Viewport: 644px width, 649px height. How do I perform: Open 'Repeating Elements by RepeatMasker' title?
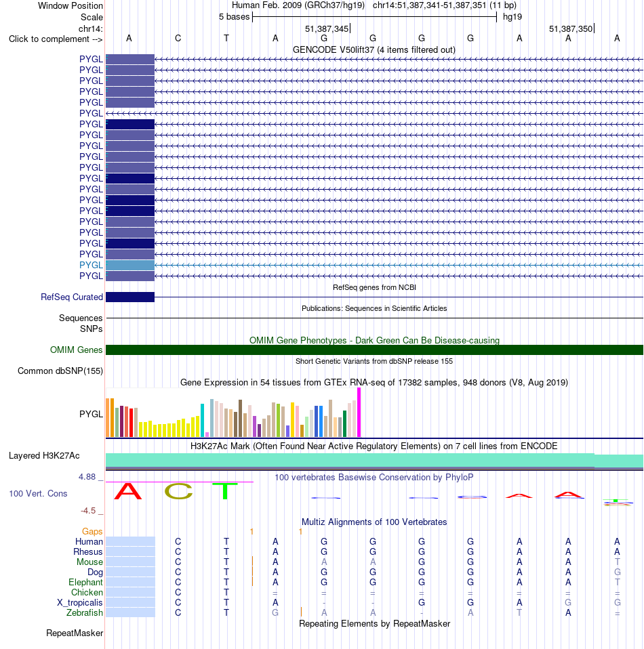click(374, 624)
